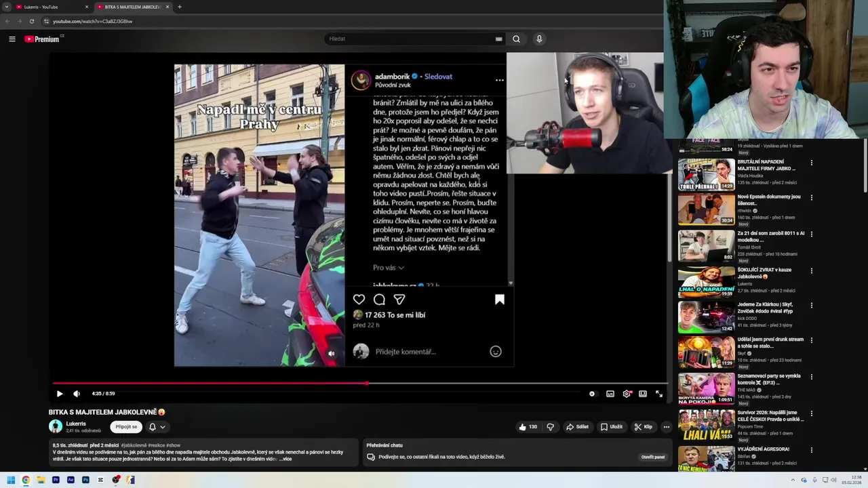Start voice search with microphone icon
The width and height of the screenshot is (868, 488).
click(x=539, y=39)
